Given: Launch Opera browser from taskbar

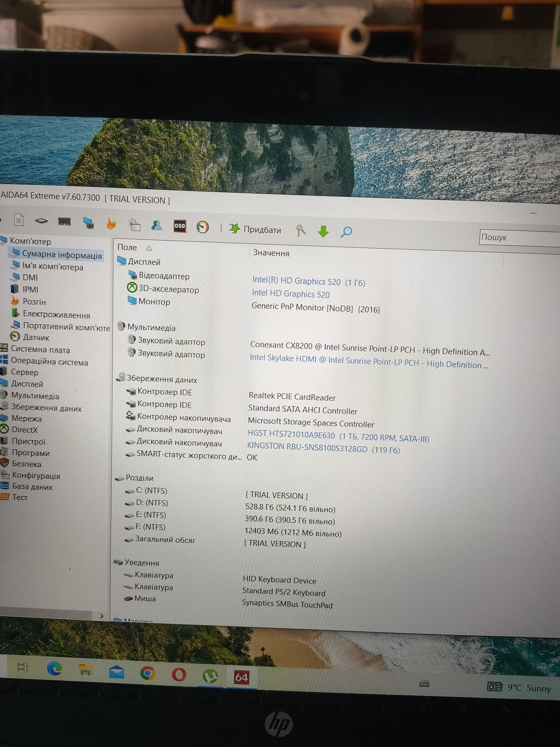Looking at the screenshot, I should [x=179, y=675].
